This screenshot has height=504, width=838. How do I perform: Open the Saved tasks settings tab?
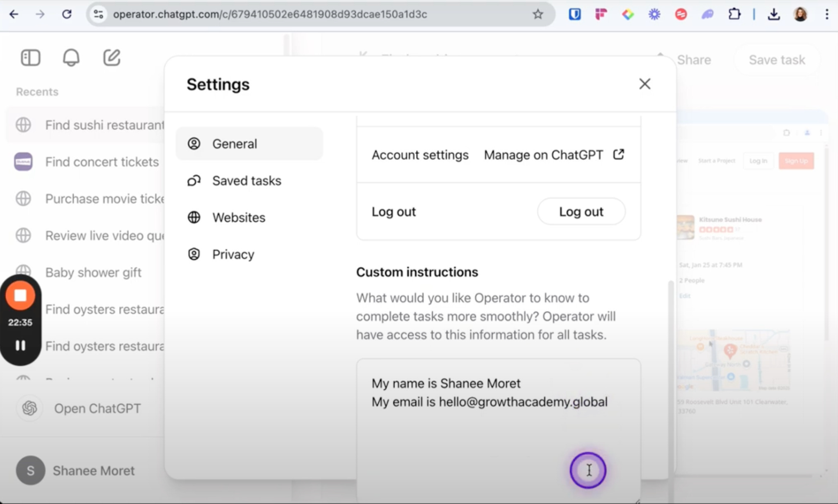[249, 181]
